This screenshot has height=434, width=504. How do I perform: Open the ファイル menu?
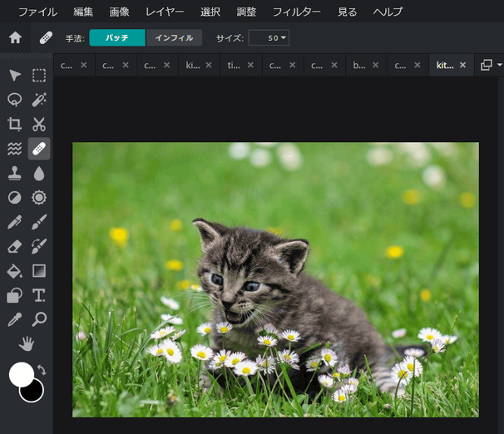coord(38,12)
